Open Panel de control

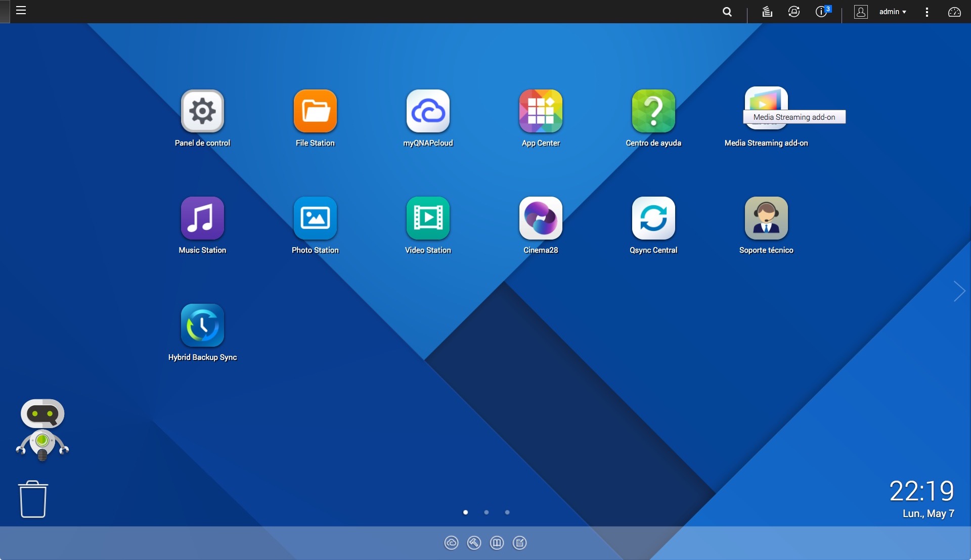202,111
